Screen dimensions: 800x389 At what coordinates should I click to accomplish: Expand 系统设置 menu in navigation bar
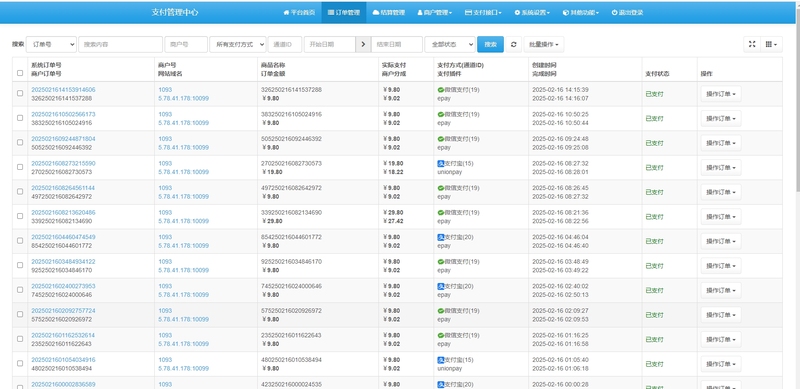click(x=532, y=13)
